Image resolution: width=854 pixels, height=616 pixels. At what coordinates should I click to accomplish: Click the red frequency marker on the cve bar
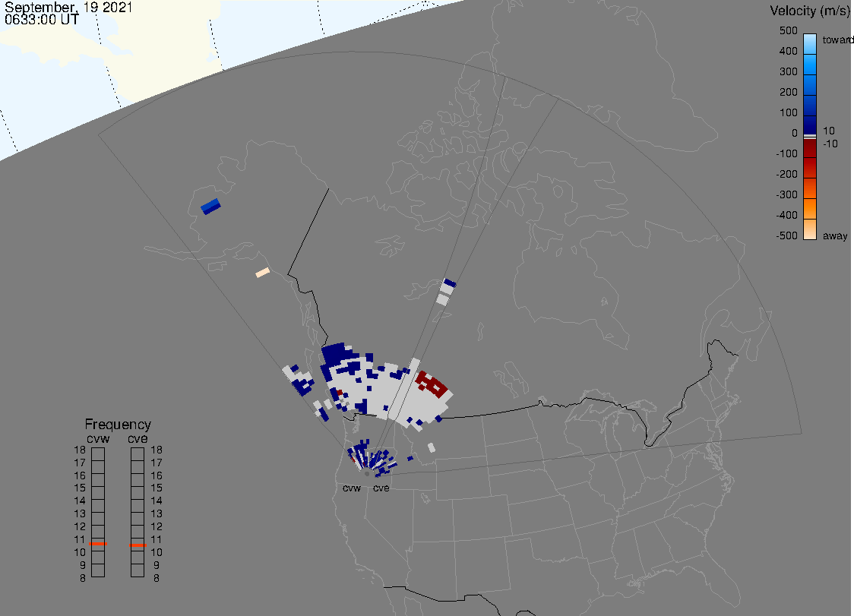click(x=138, y=545)
